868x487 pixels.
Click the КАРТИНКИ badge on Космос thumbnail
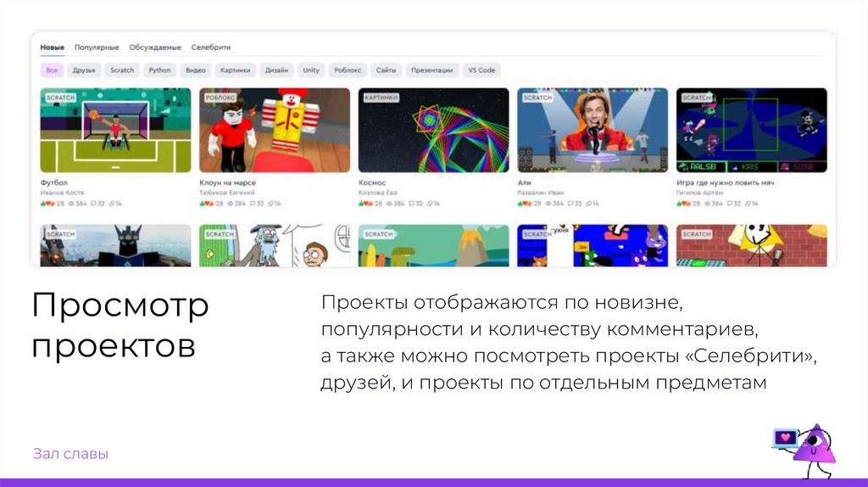381,98
